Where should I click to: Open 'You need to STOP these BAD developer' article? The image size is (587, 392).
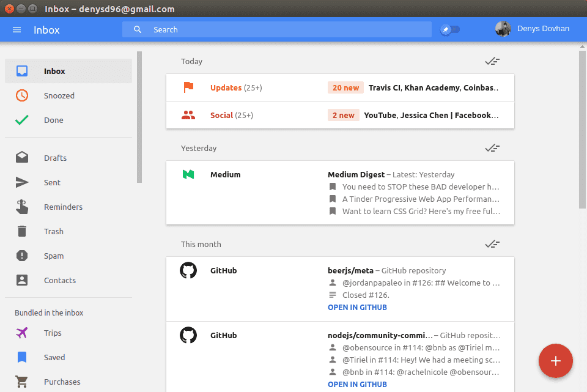[x=421, y=187]
